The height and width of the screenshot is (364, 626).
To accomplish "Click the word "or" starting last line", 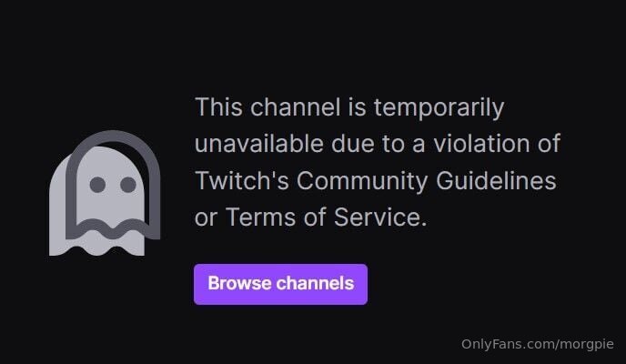I will pyautogui.click(x=206, y=218).
